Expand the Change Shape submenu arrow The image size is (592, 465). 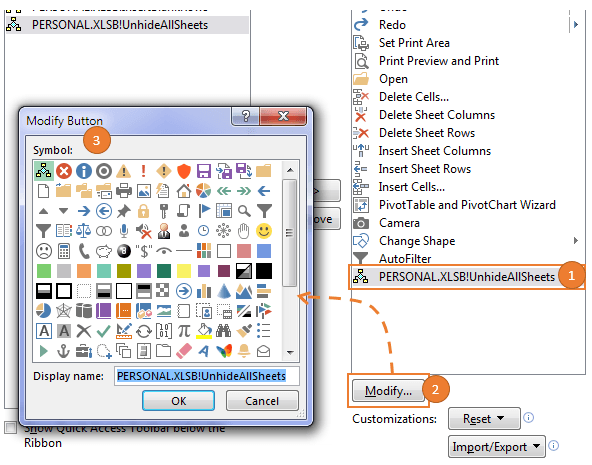[x=576, y=241]
